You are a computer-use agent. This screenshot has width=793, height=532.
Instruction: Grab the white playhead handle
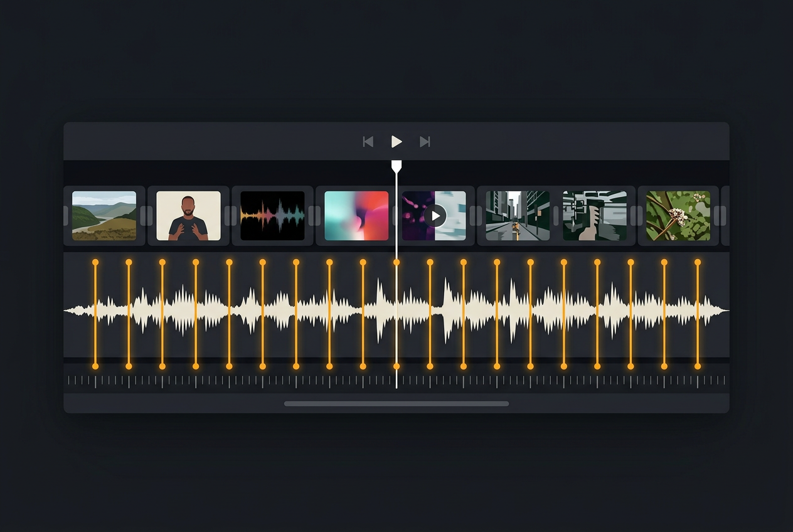point(396,166)
